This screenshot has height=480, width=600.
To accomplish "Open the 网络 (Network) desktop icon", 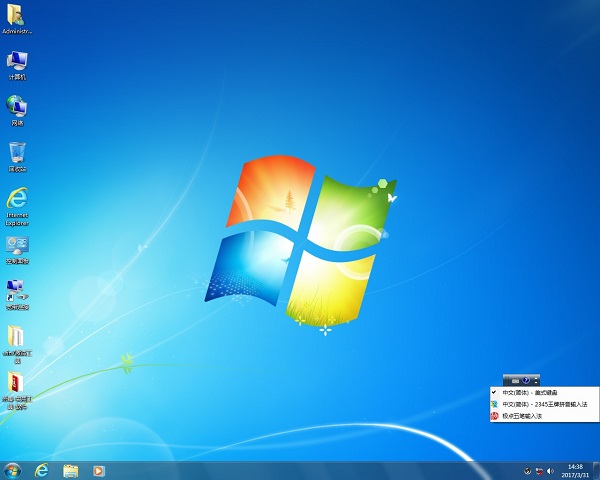I will click(17, 106).
